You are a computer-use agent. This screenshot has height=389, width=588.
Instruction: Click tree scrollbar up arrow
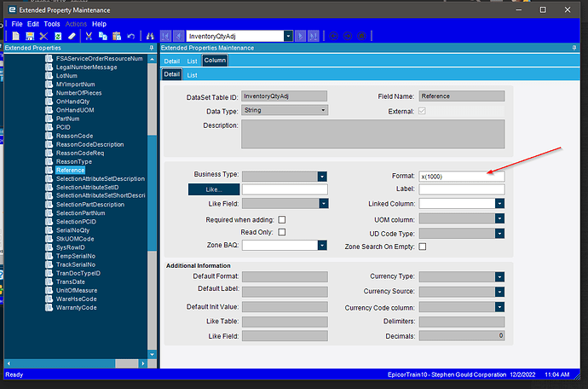point(152,59)
